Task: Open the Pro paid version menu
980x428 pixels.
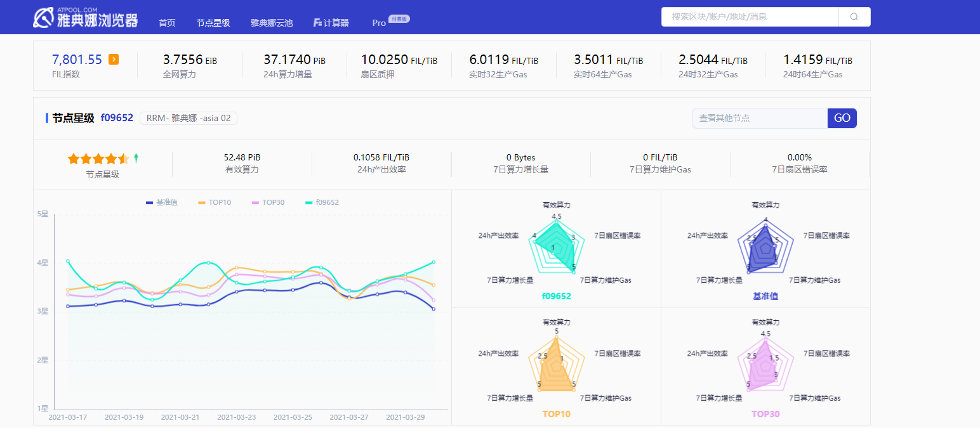Action: pyautogui.click(x=380, y=23)
